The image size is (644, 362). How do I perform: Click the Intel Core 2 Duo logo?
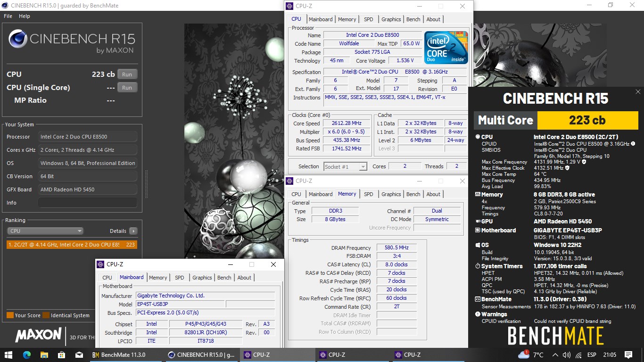(x=446, y=48)
